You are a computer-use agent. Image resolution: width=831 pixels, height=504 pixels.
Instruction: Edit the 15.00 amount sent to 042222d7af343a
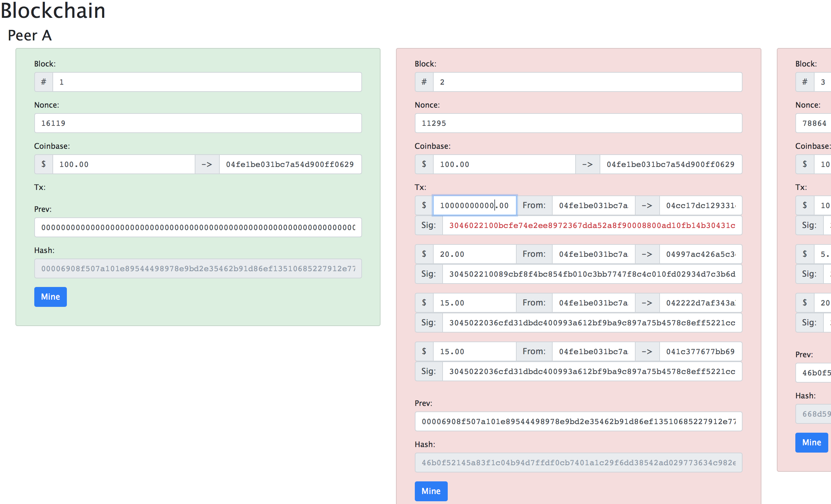click(x=474, y=303)
